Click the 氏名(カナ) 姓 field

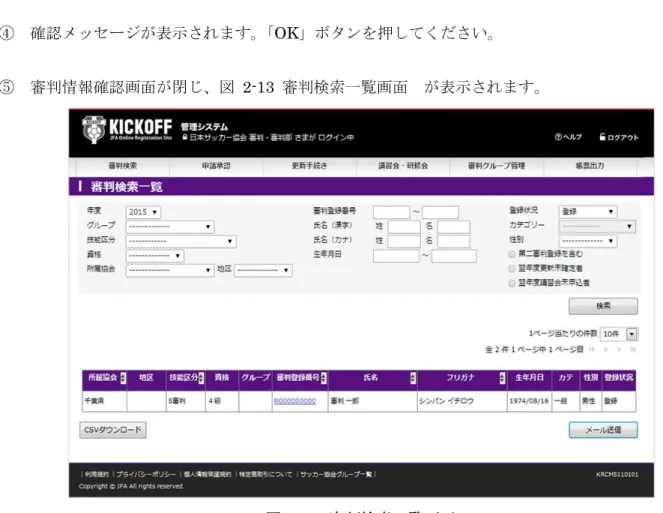[404, 241]
